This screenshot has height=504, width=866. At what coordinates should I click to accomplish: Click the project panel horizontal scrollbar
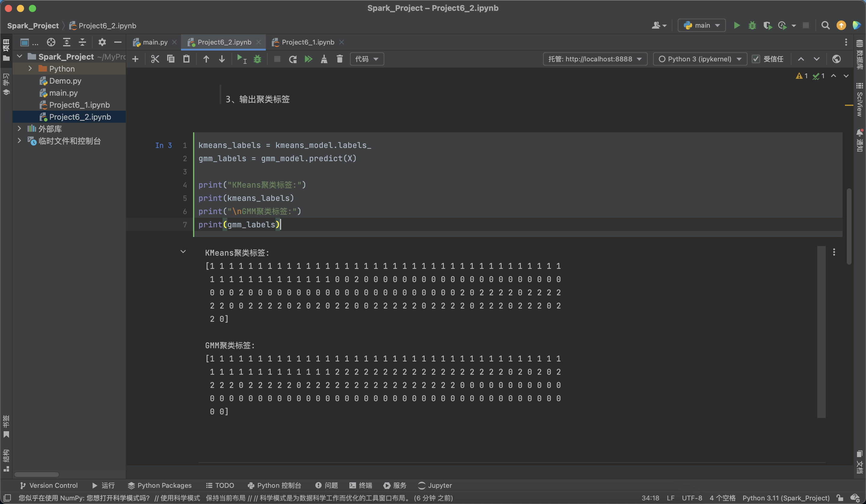(36, 475)
